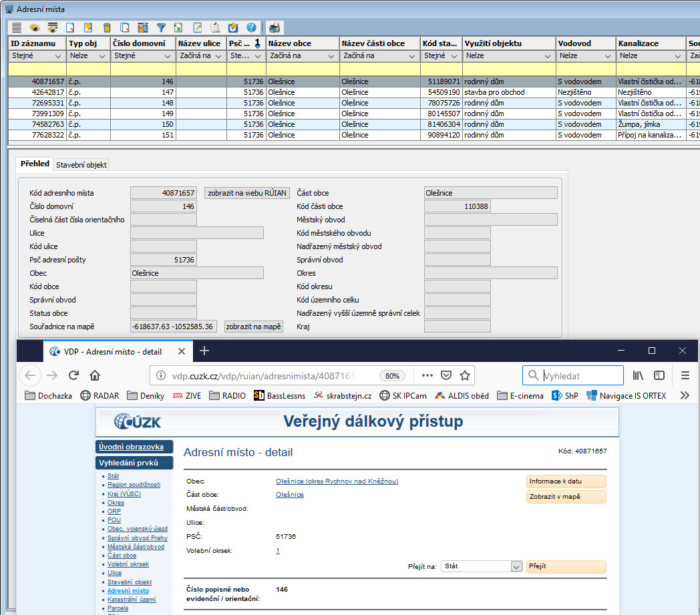Switch to the Stavební objekt tab
700x615 pixels.
pyautogui.click(x=81, y=164)
